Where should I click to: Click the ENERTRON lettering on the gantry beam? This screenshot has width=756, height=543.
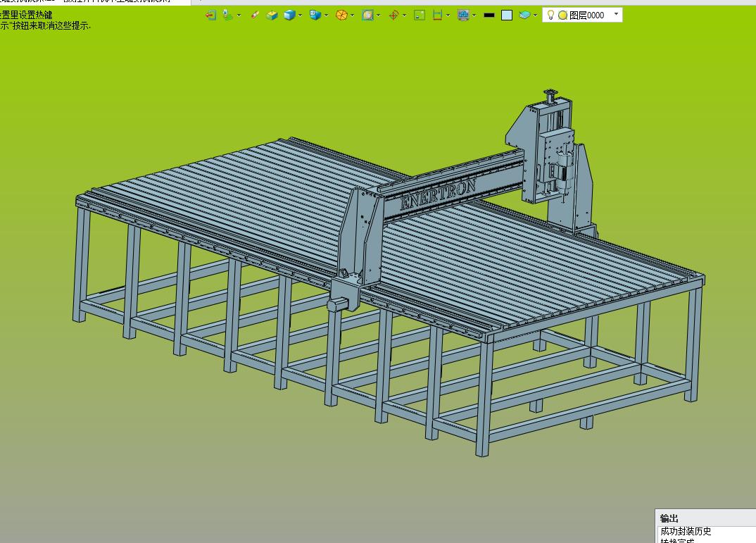point(439,194)
